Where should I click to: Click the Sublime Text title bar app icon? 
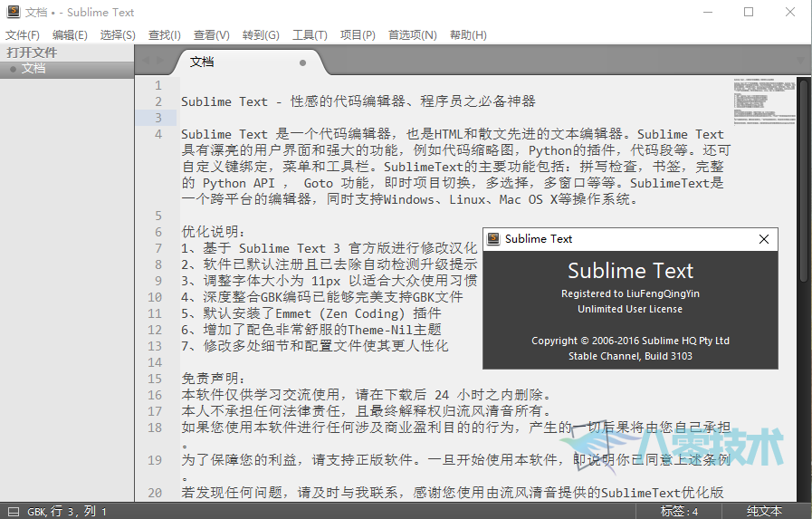[14, 12]
